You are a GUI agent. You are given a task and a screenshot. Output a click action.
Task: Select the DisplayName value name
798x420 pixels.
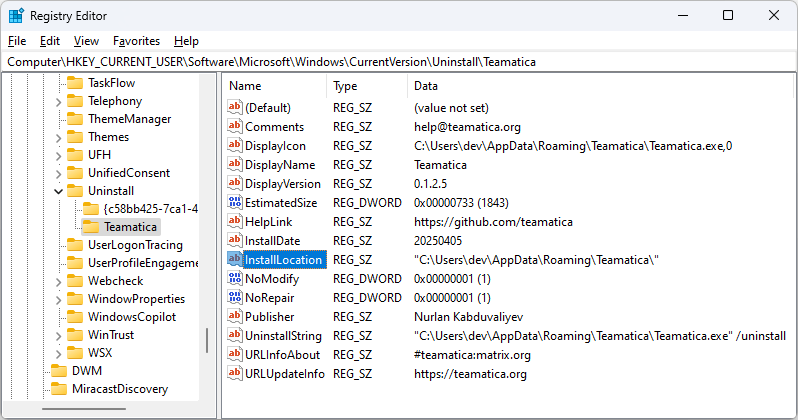coord(280,164)
